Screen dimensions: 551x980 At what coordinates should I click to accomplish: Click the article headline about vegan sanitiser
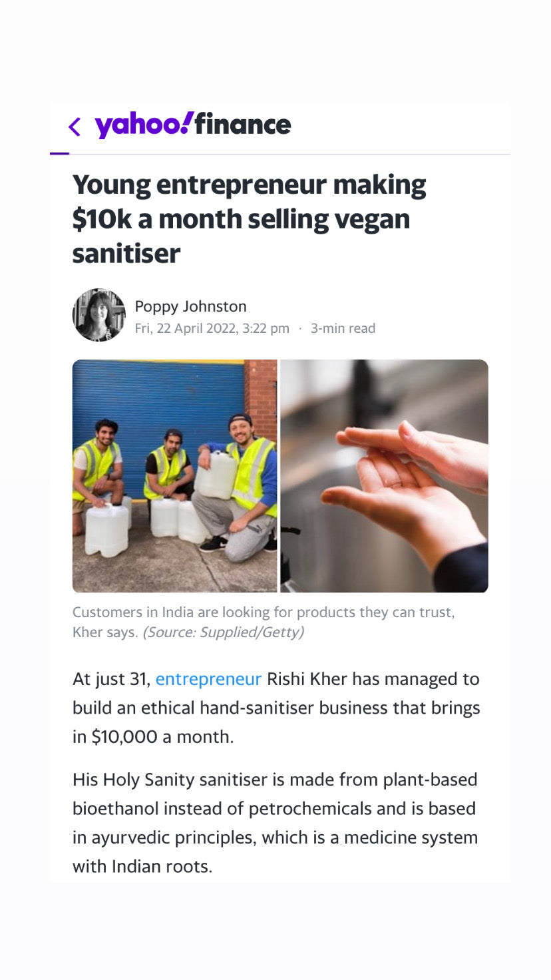(249, 219)
